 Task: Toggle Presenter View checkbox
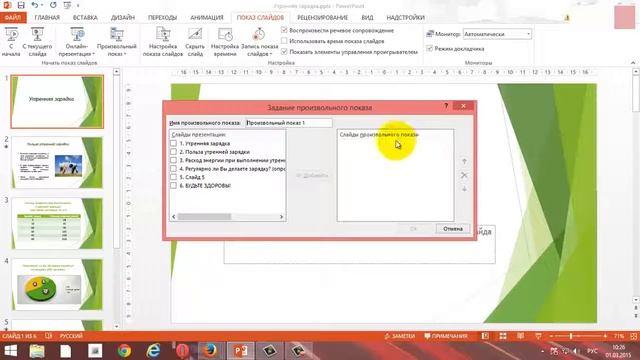429,49
